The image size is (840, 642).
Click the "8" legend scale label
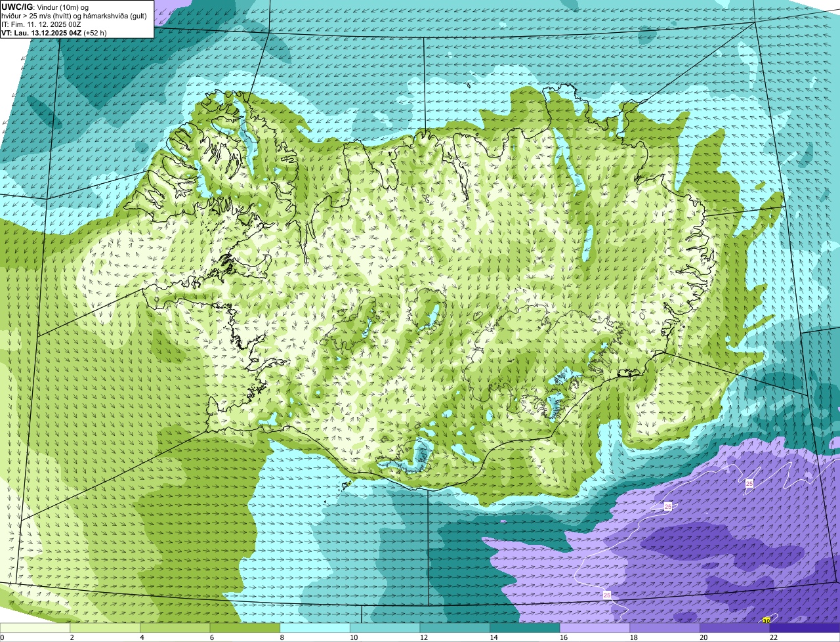click(282, 637)
